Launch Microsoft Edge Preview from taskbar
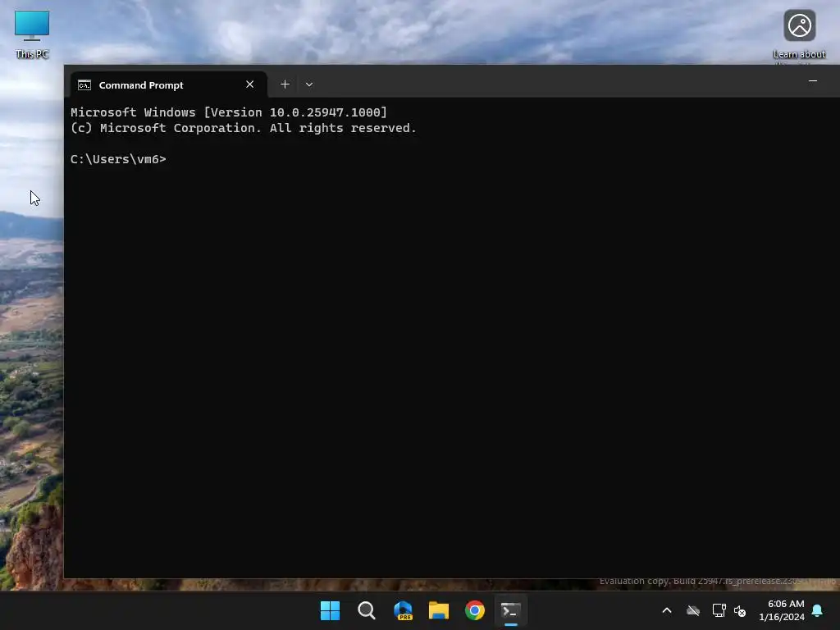Image resolution: width=840 pixels, height=630 pixels. click(x=403, y=610)
